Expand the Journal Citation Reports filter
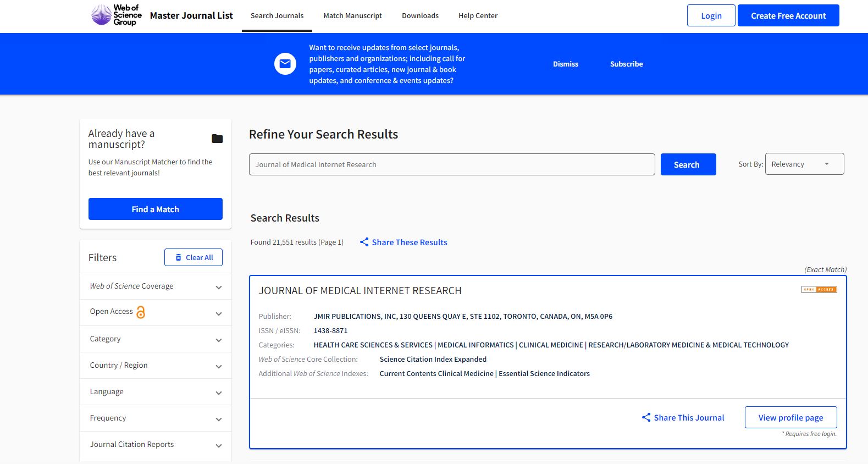 [x=156, y=445]
